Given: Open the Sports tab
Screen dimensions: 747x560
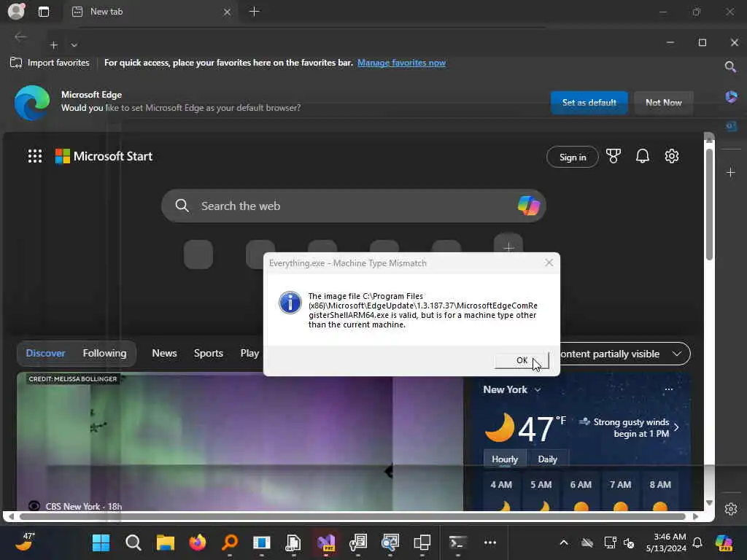Looking at the screenshot, I should pyautogui.click(x=208, y=354).
